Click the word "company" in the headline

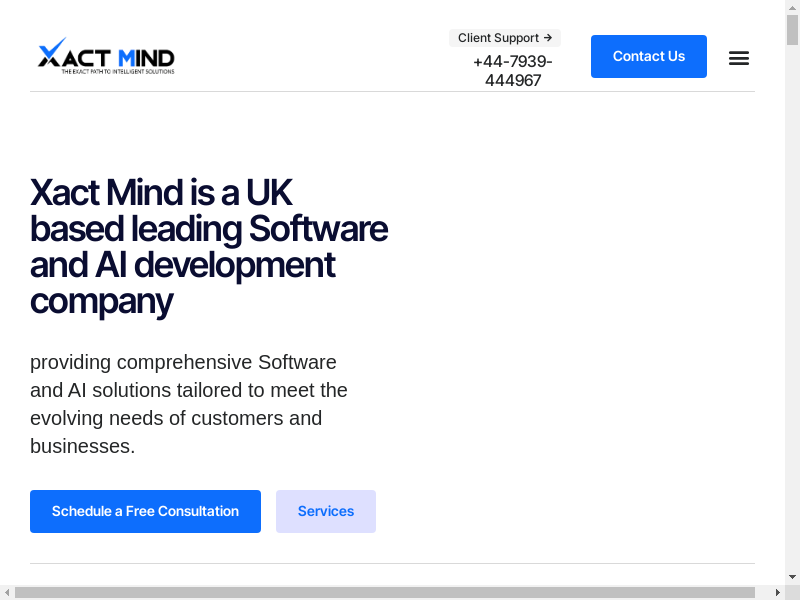[101, 301]
